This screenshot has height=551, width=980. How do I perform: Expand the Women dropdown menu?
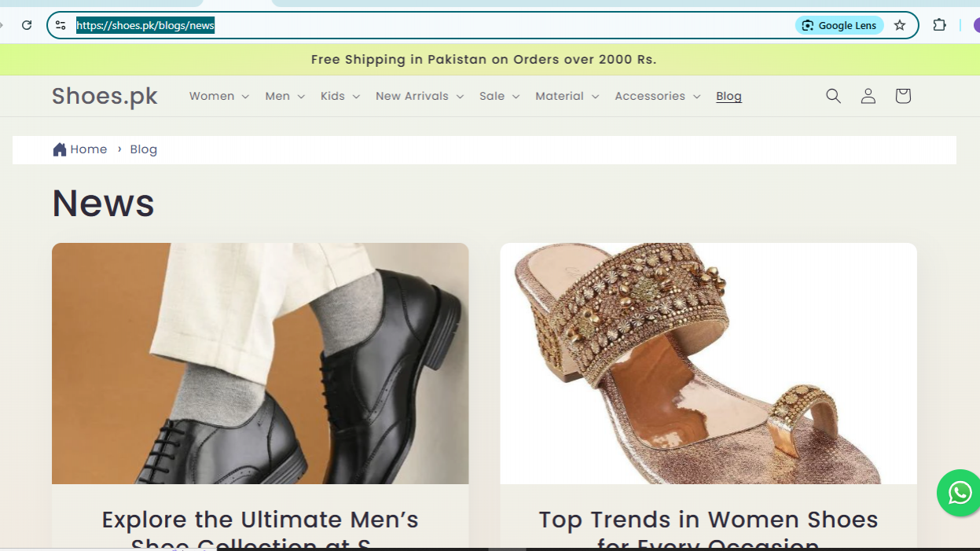218,96
